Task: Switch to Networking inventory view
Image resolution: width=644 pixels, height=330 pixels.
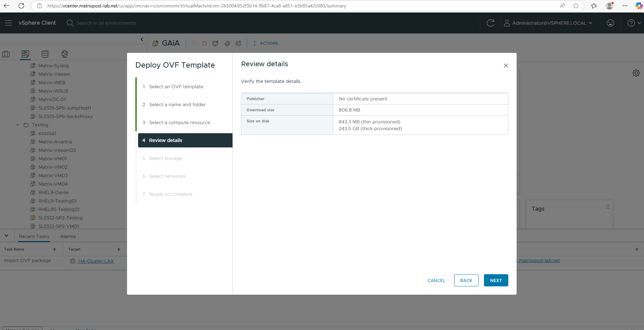Action: [x=65, y=54]
